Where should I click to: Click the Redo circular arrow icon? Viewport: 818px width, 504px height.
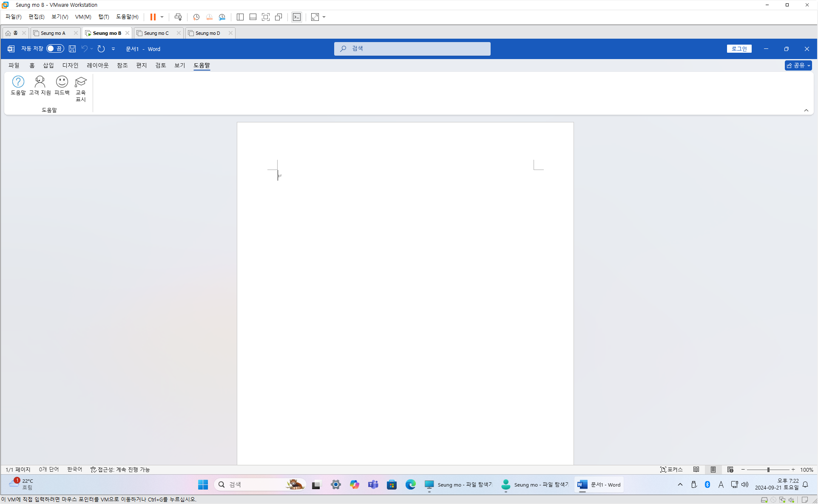point(101,49)
